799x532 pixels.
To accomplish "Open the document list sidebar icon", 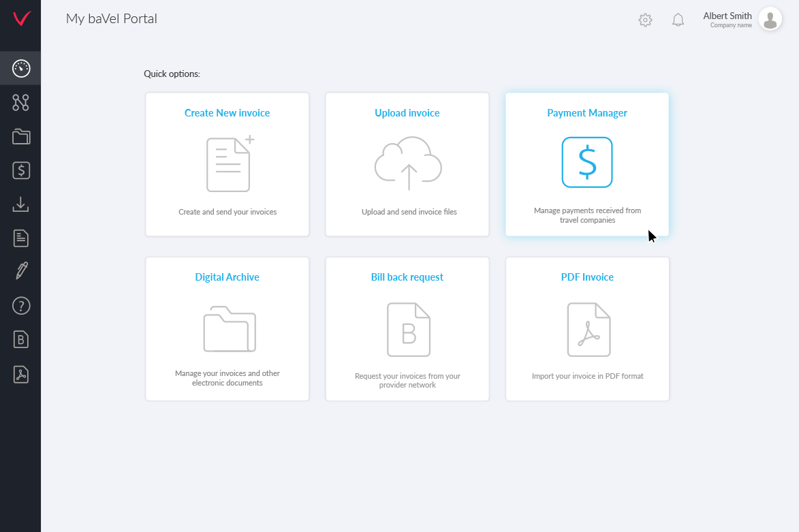I will (x=21, y=238).
